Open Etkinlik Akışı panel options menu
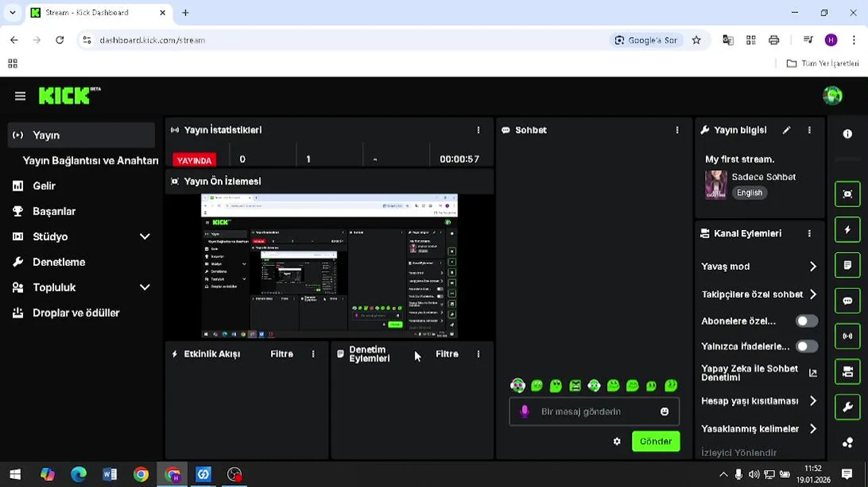Screen dimensions: 868x487 (313, 354)
